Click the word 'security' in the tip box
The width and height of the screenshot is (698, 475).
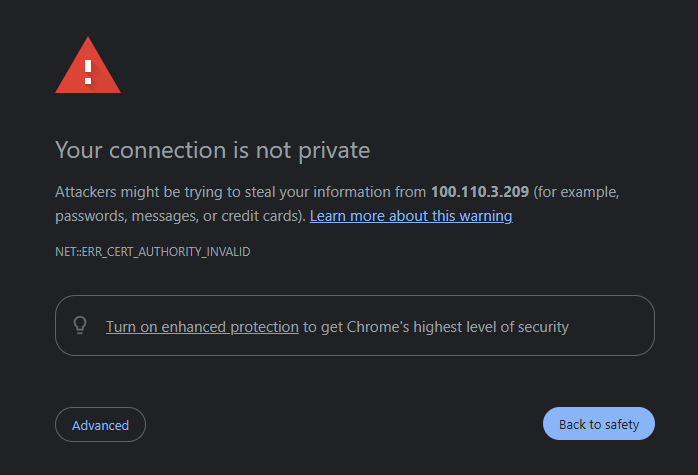pyautogui.click(x=543, y=326)
